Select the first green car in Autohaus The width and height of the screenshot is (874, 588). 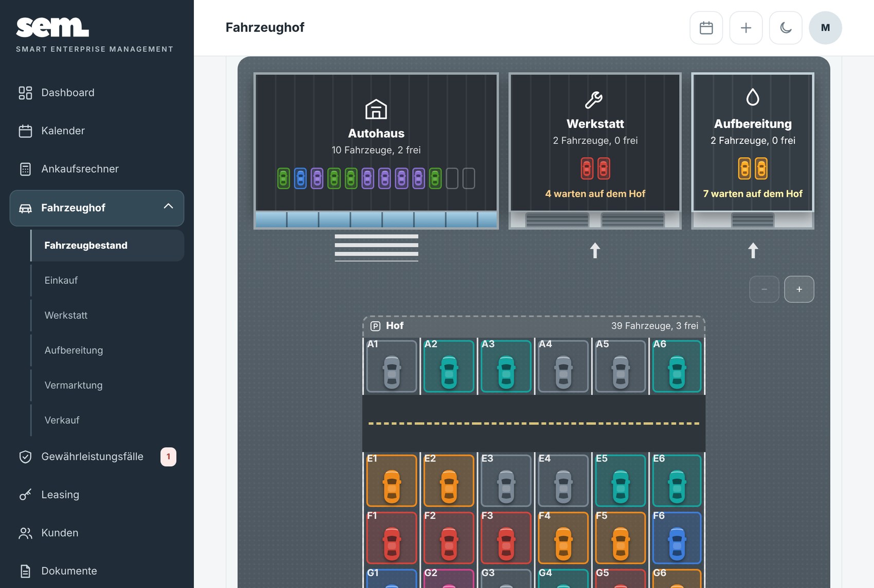[x=283, y=178]
